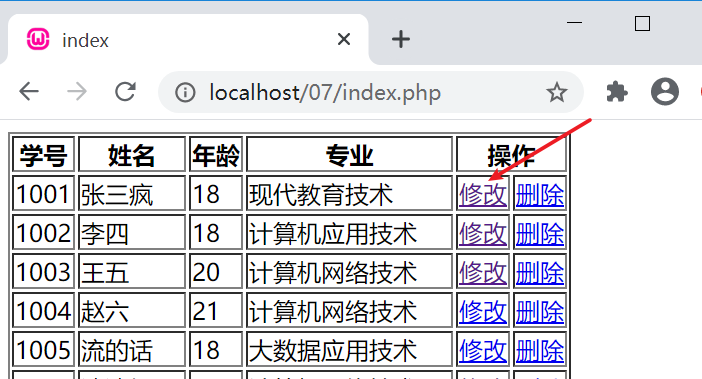Click 修改 link for student 1005
Screen dimensions: 702x379
tap(483, 350)
